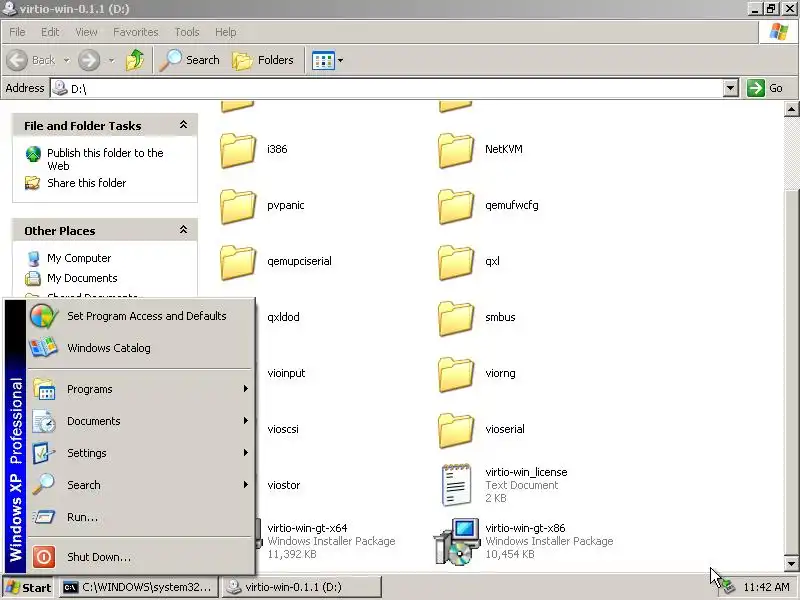The height and width of the screenshot is (600, 800).
Task: Open the Search toolbar button
Action: (x=189, y=60)
